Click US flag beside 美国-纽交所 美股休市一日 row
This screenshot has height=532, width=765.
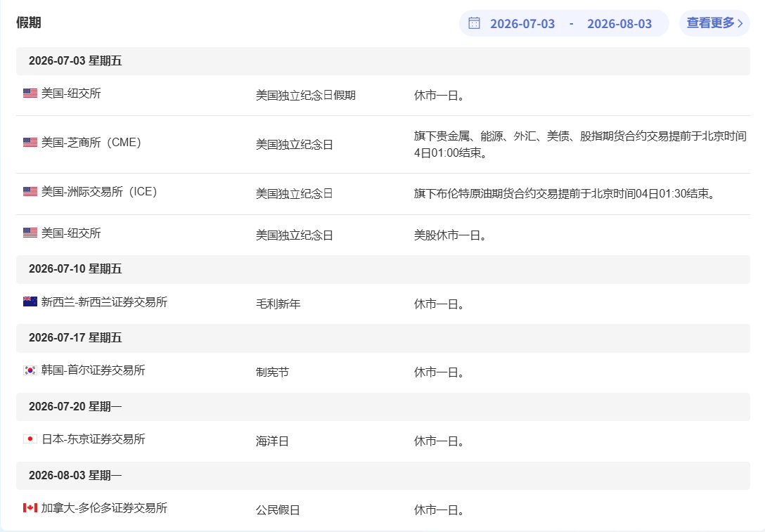pos(30,233)
